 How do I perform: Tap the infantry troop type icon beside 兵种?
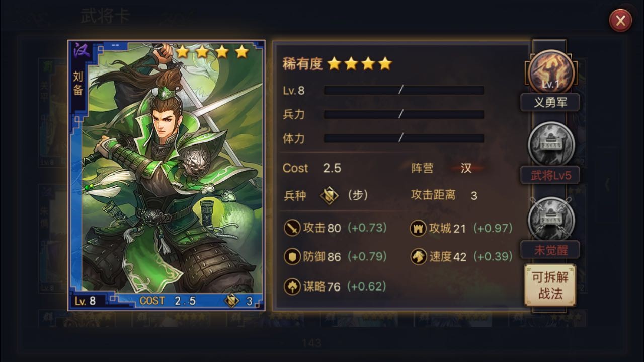pos(329,195)
